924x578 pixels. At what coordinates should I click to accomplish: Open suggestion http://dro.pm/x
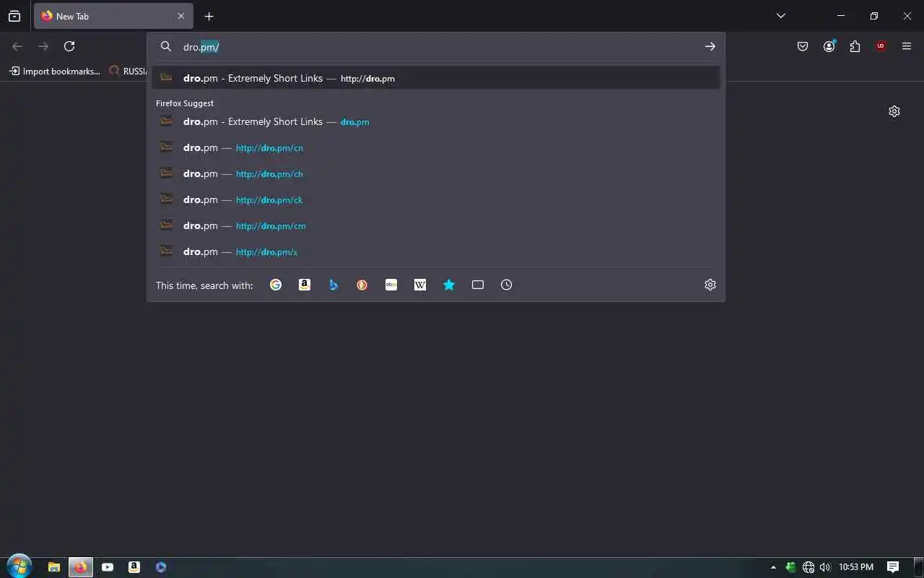point(436,251)
